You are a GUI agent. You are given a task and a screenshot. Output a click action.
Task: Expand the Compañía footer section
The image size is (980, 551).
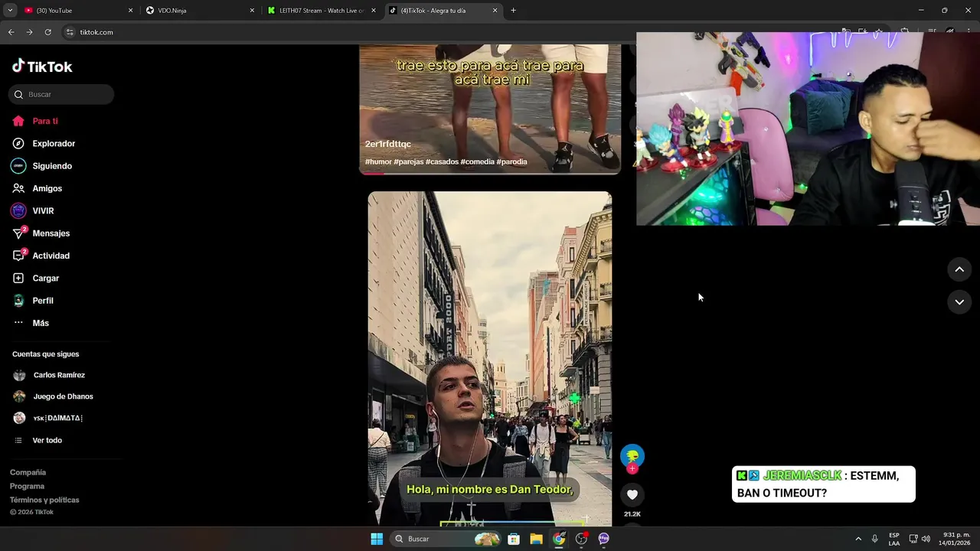click(x=28, y=472)
